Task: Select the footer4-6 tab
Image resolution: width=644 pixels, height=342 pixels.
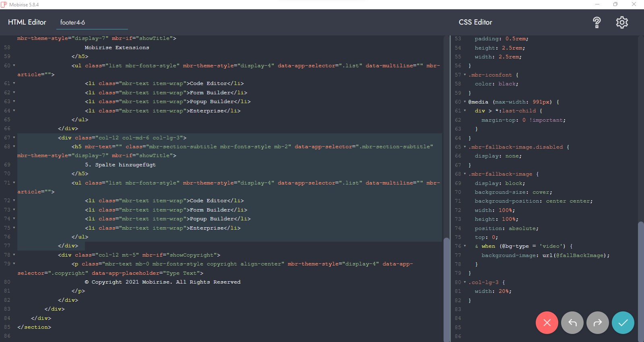Action: click(73, 23)
